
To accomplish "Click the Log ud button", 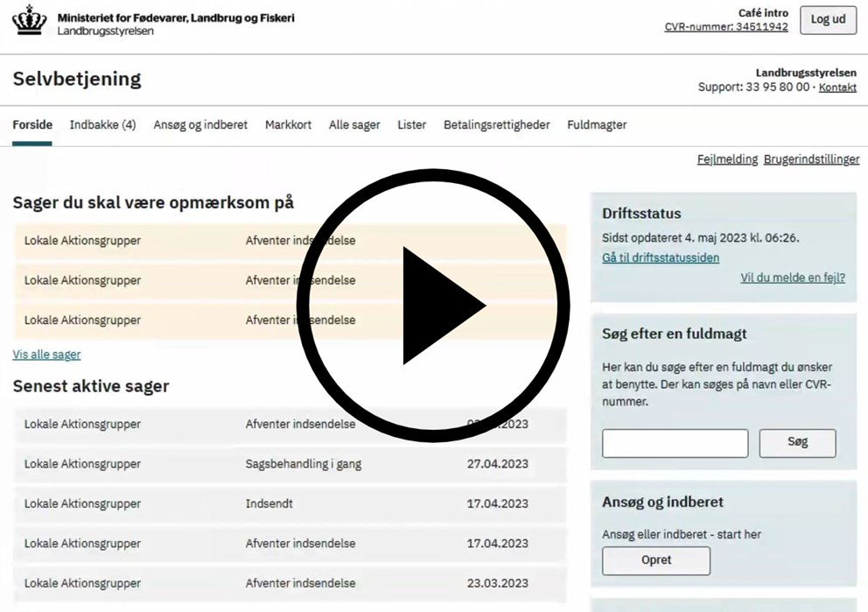I will (x=828, y=19).
